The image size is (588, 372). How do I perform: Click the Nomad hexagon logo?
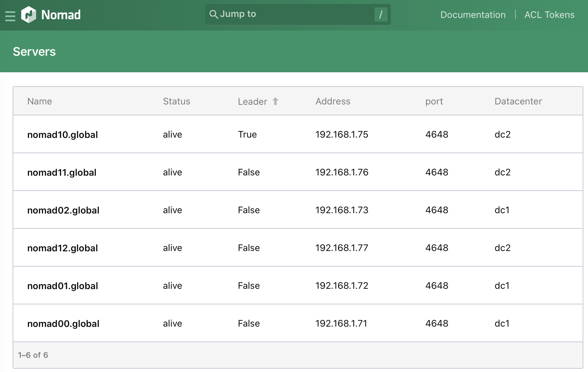click(29, 15)
